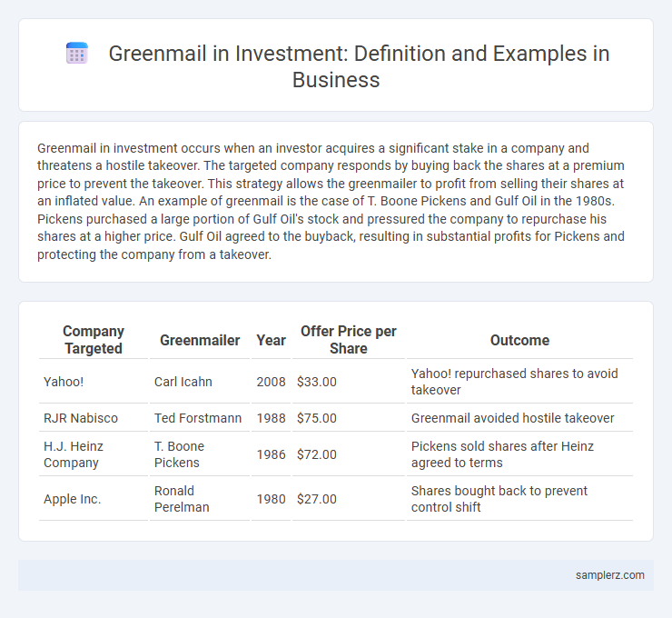Image resolution: width=672 pixels, height=618 pixels.
Task: Click the calendar icon beside the title
Action: (x=77, y=54)
